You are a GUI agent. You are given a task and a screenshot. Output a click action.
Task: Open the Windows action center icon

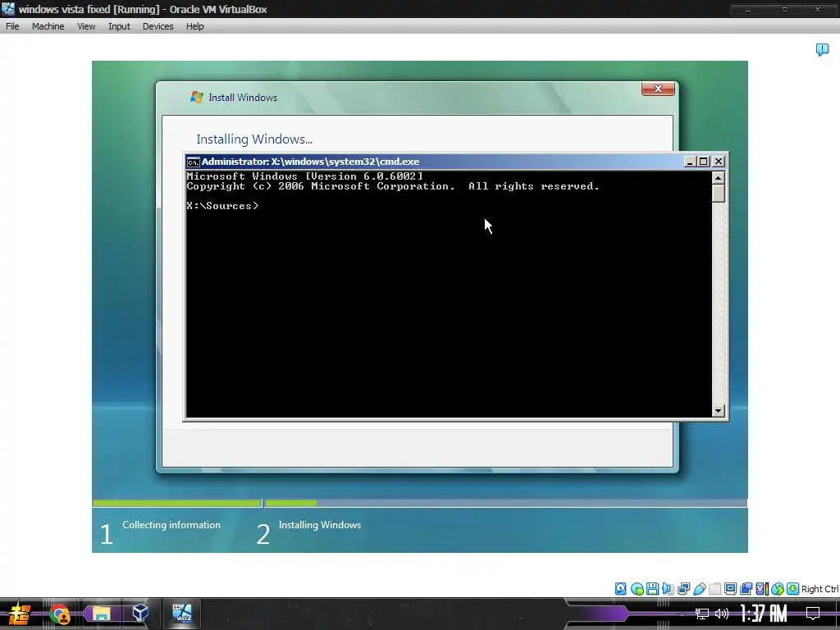coord(813,614)
